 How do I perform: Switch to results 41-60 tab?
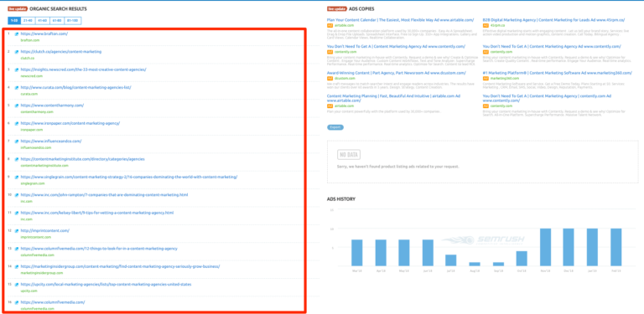click(43, 20)
